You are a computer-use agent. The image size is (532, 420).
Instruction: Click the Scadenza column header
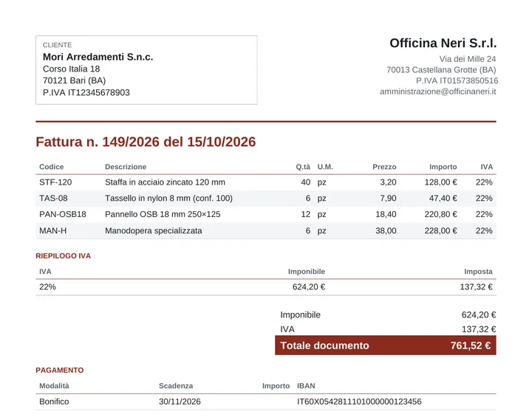pyautogui.click(x=176, y=386)
